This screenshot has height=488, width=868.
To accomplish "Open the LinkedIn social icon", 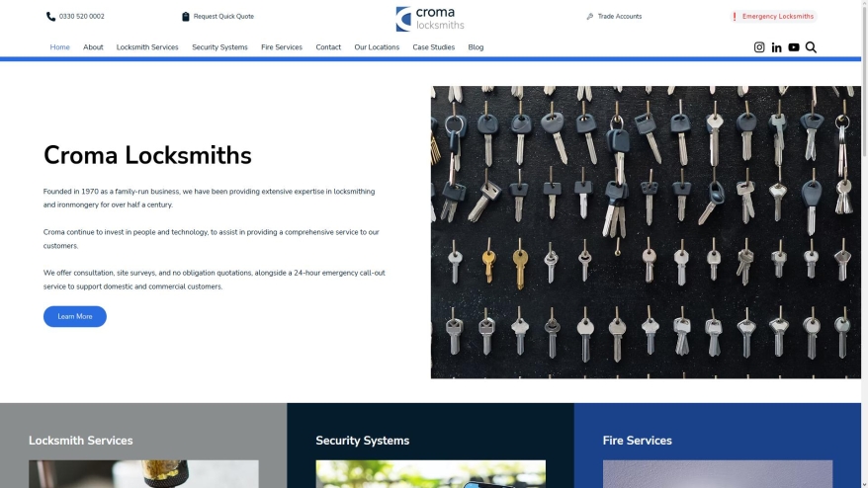I will coord(777,47).
